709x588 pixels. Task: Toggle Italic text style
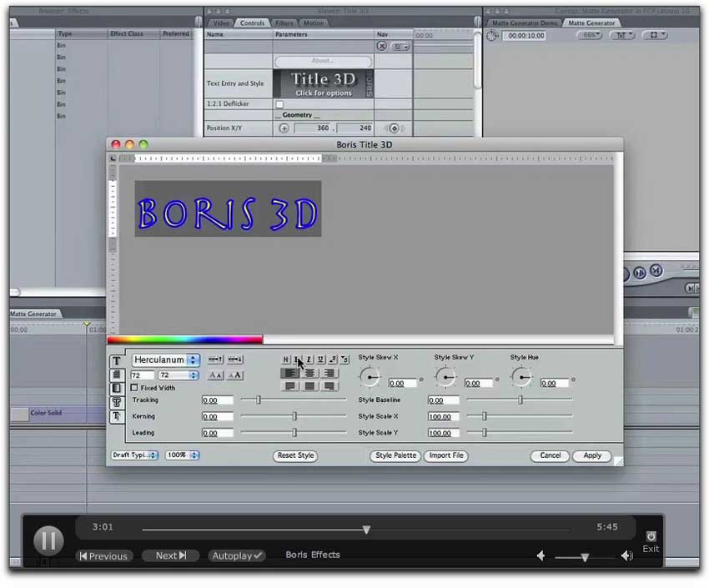309,359
